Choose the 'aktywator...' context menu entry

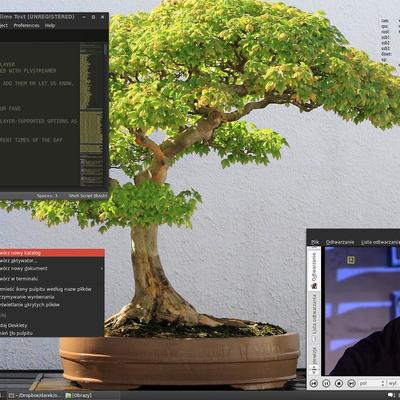pyautogui.click(x=52, y=261)
